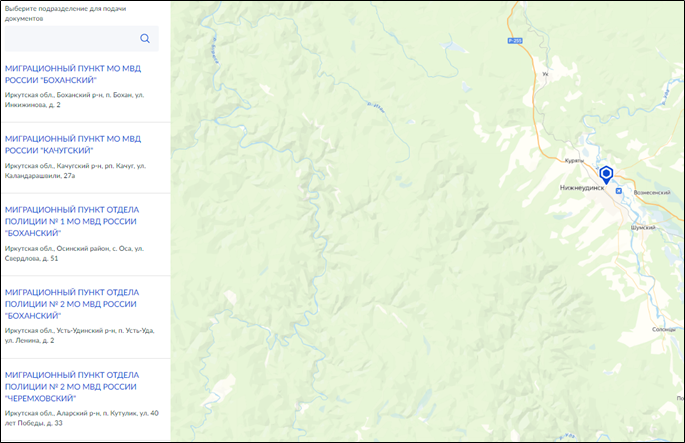
Task: Select отдел полиции № 1 "БОХАНСКИЙ" entry
Action: point(72,221)
